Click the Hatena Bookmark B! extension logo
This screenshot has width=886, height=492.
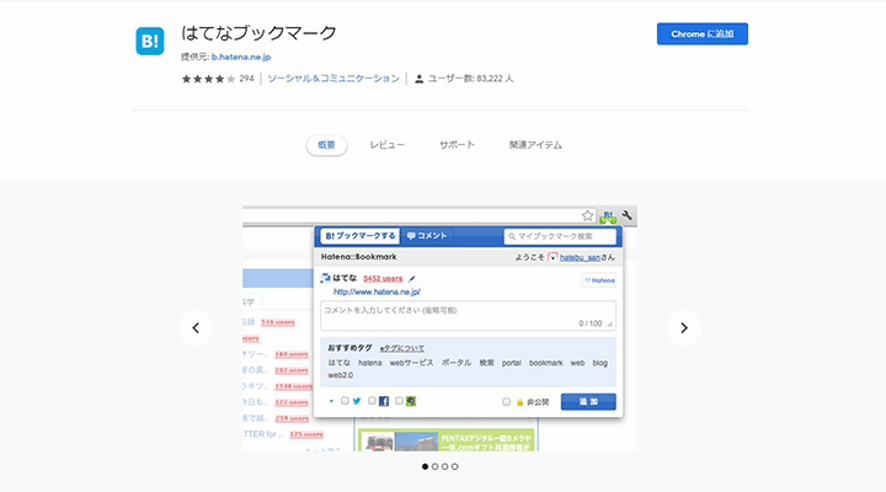(x=150, y=41)
